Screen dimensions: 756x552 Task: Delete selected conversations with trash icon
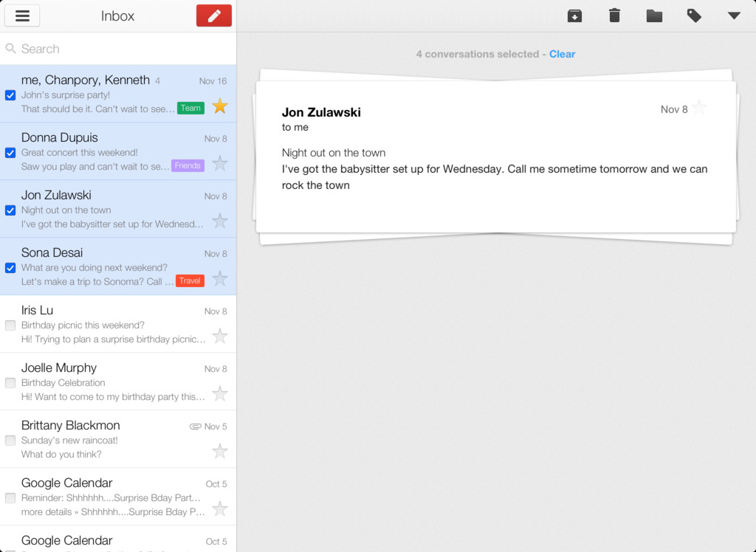[x=614, y=16]
